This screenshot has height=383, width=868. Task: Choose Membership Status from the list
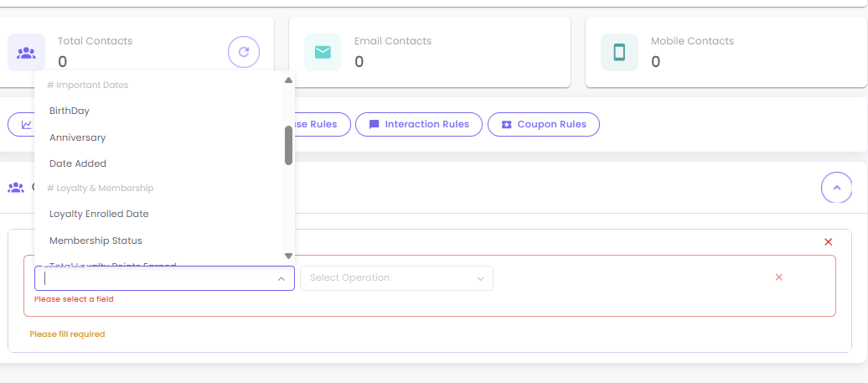pos(96,241)
